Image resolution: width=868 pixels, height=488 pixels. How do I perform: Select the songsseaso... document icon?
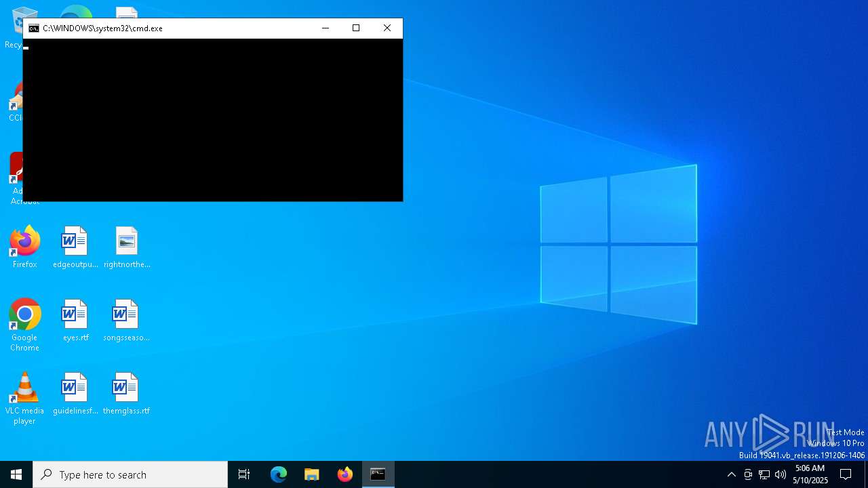pyautogui.click(x=126, y=320)
